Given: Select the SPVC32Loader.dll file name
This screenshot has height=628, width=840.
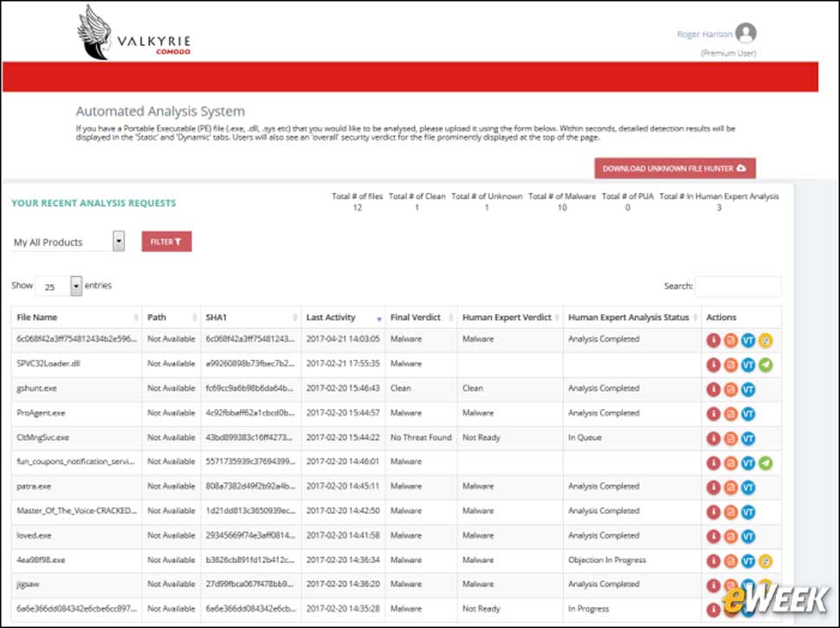Looking at the screenshot, I should 48,363.
